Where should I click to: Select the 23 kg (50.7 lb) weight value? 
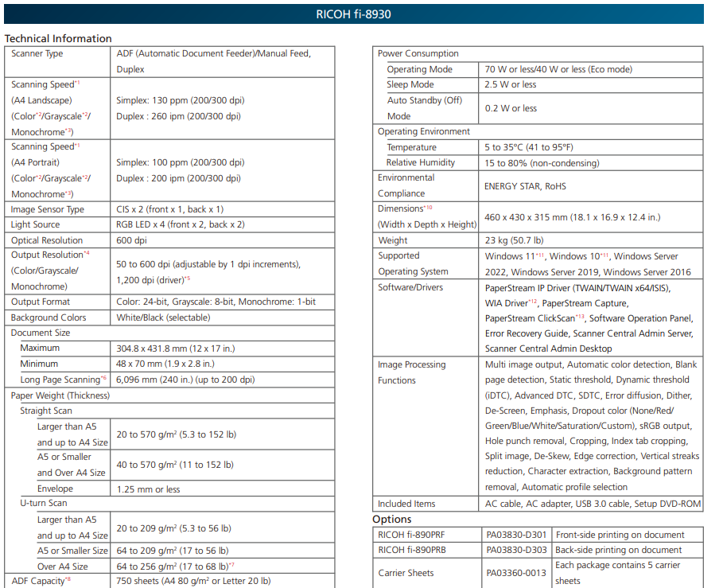coord(514,240)
